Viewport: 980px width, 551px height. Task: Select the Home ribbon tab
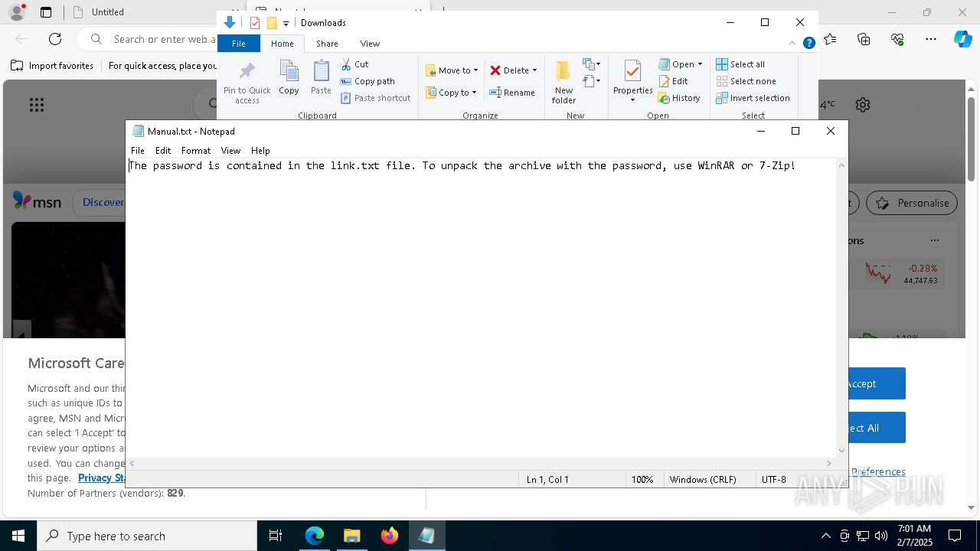pyautogui.click(x=282, y=44)
